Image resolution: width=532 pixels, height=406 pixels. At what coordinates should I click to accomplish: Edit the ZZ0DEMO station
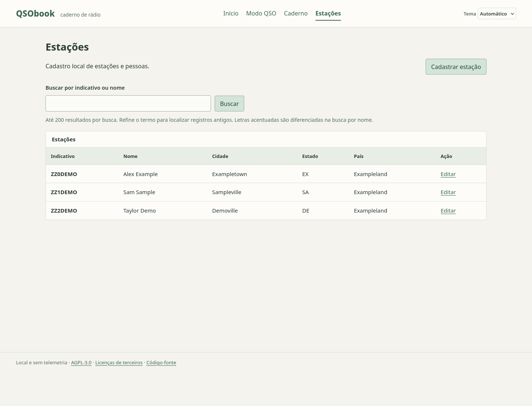coord(448,174)
